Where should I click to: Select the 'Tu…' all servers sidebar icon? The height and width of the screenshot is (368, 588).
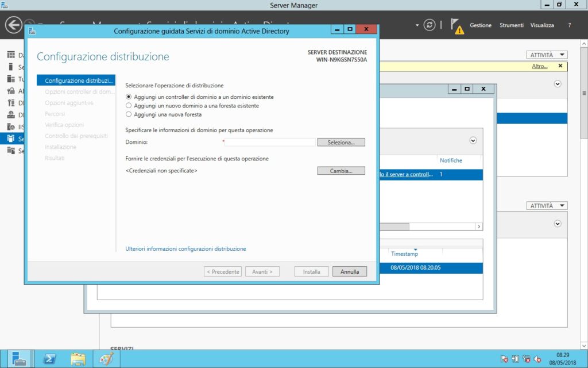[11, 79]
